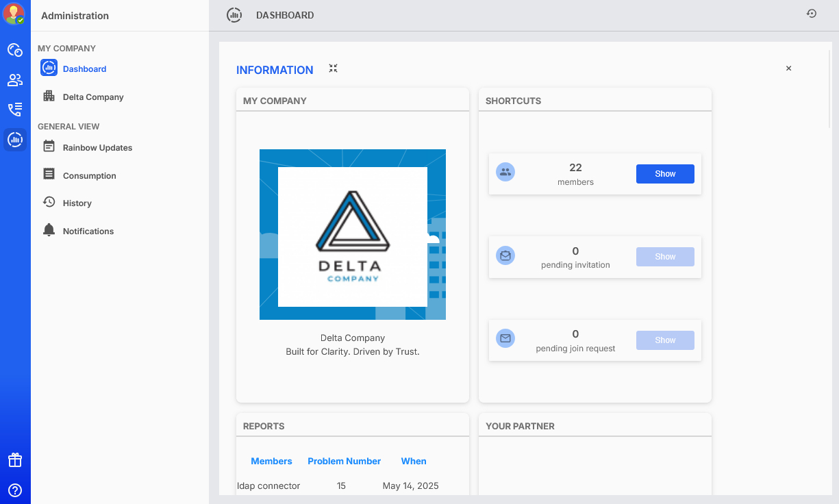The height and width of the screenshot is (504, 839).
Task: Click the Delta Company logo image
Action: 352,234
